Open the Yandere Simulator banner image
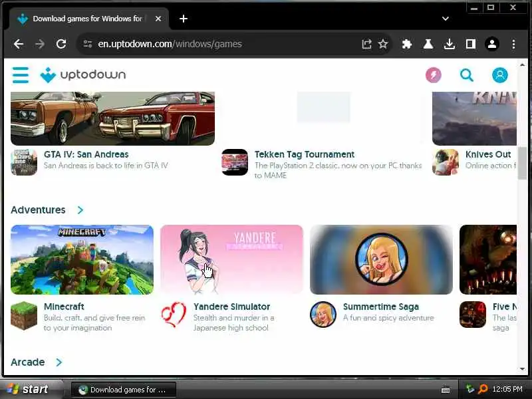 pyautogui.click(x=231, y=259)
